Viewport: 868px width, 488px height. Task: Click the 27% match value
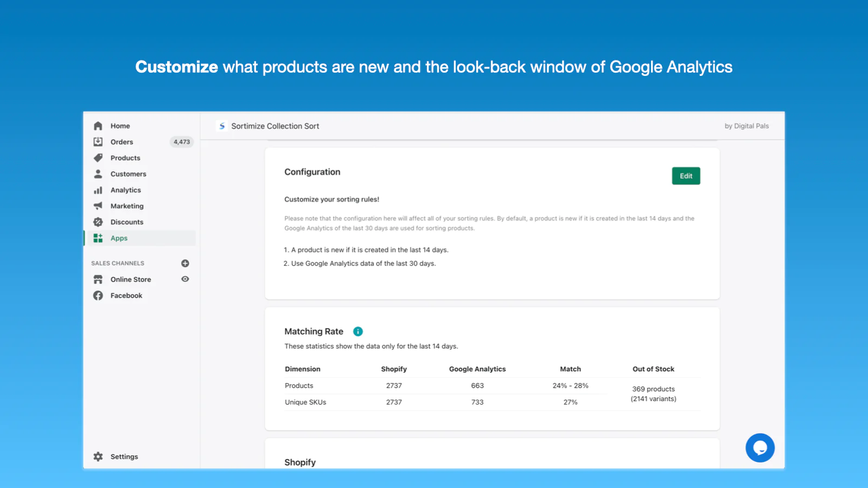[570, 402]
